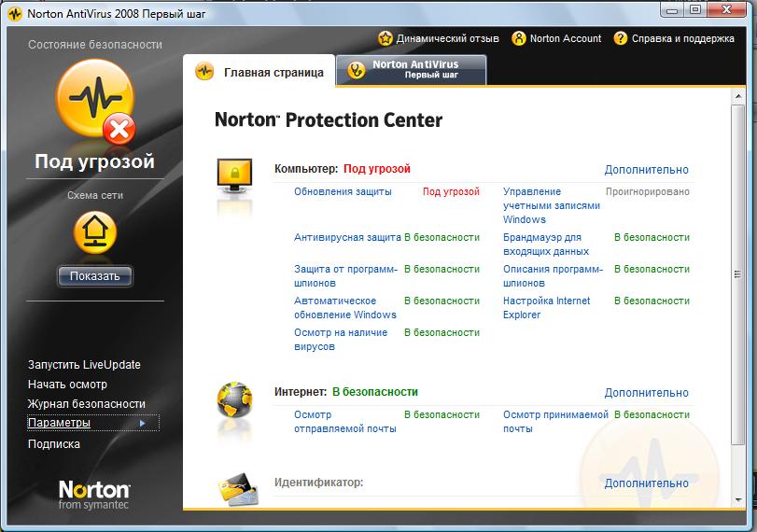Click the Идентификатор: heading
Image resolution: width=757 pixels, height=532 pixels.
[318, 483]
